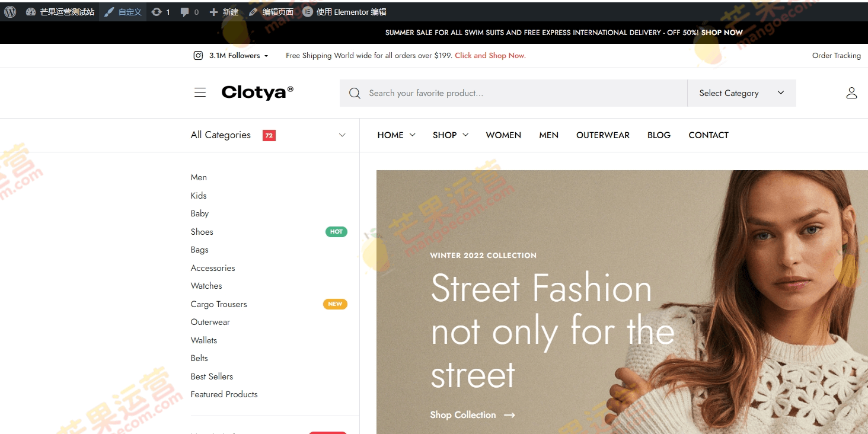Open the SHOP dropdown chevron
This screenshot has width=868, height=434.
[467, 135]
